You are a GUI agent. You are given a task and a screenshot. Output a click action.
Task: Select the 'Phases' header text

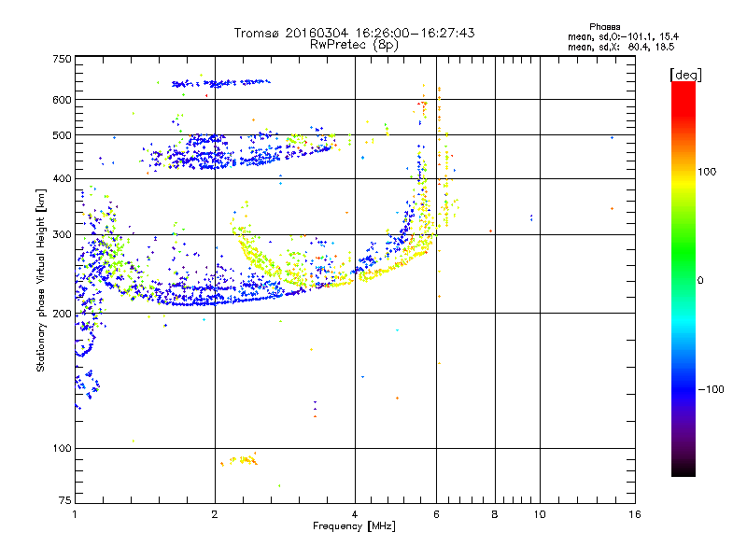(x=604, y=27)
